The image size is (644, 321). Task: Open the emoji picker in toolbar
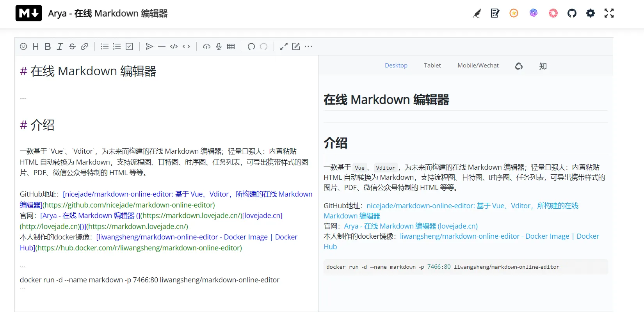coord(23,46)
